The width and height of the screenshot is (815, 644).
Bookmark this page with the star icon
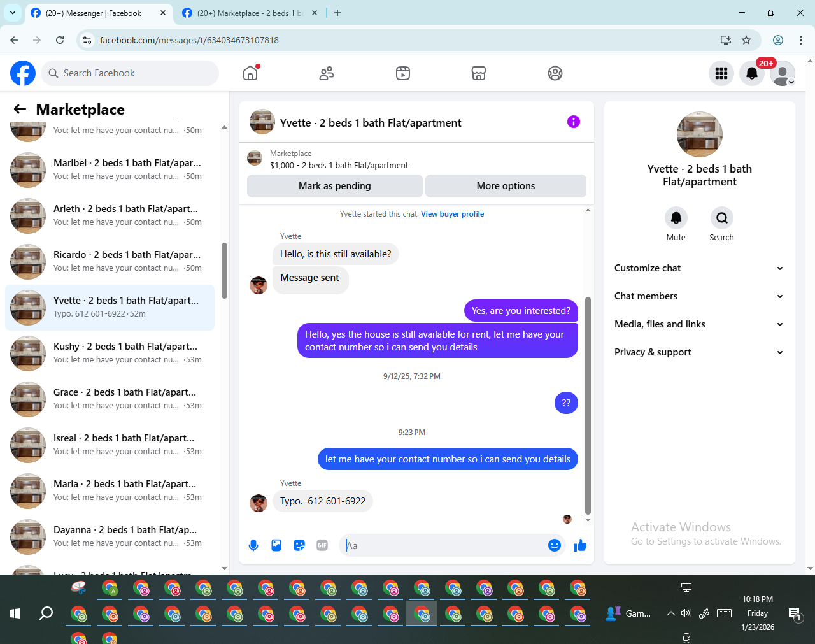pos(746,40)
